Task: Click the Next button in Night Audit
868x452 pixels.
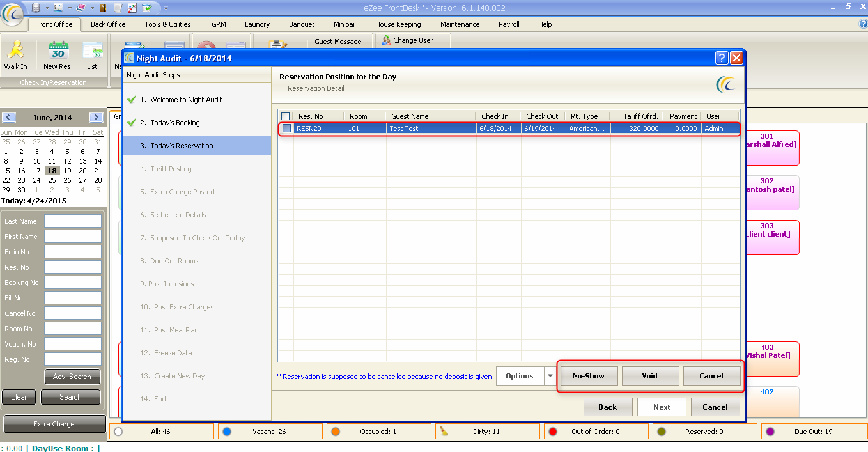Action: 662,407
